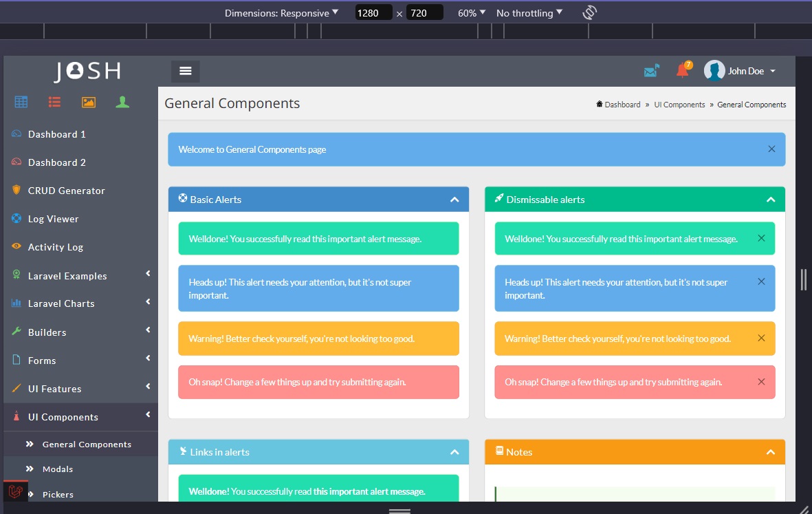Click the notifications bell with 7 alerts
812x514 pixels.
(681, 70)
